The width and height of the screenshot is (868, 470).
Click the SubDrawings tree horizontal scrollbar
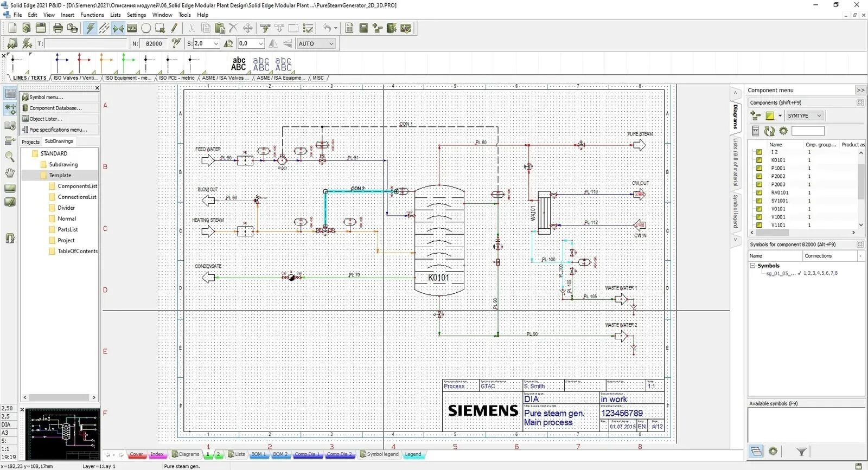60,397
